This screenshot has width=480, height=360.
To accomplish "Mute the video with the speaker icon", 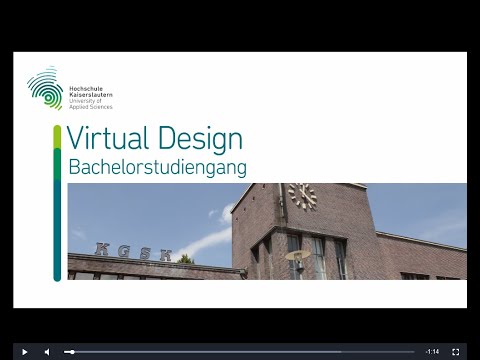I will [47, 352].
